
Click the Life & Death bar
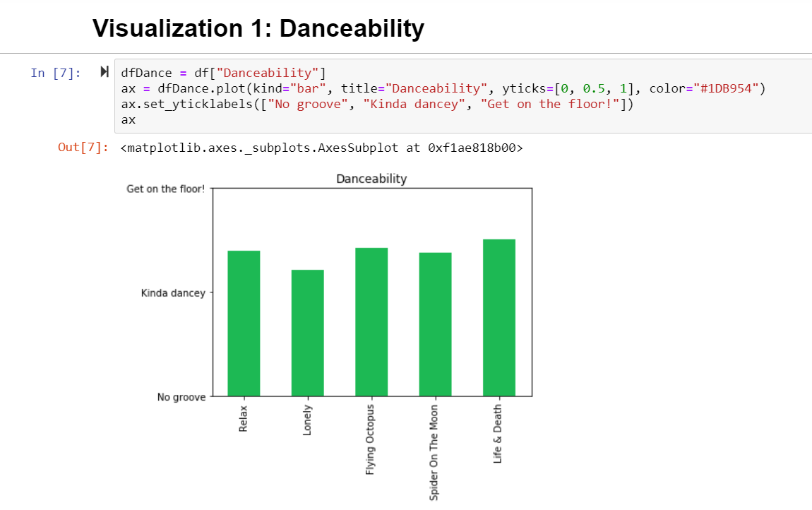499,318
